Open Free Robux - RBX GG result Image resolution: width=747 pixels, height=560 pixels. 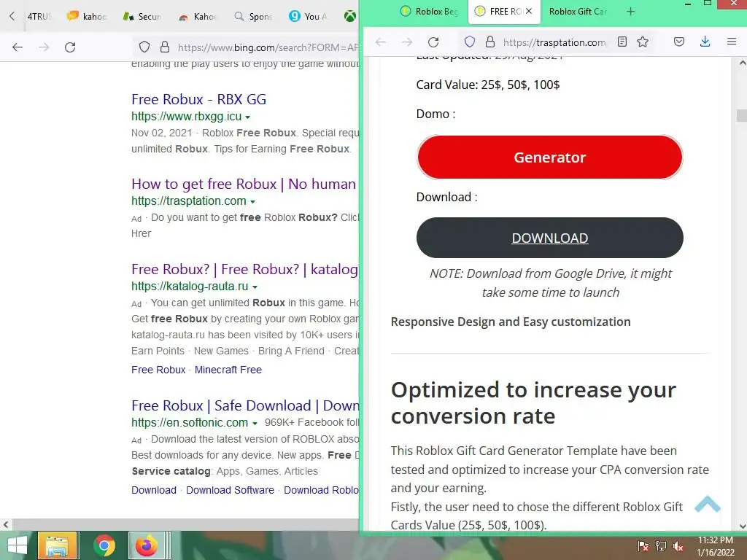(198, 99)
